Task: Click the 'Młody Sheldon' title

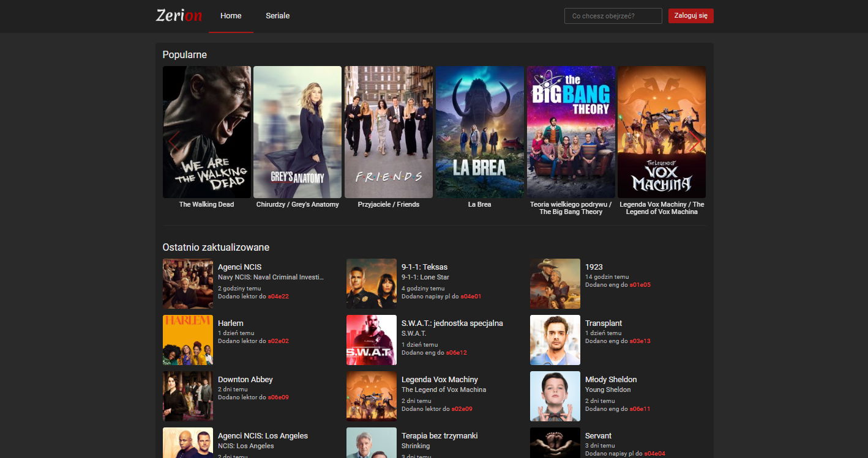Action: point(611,380)
